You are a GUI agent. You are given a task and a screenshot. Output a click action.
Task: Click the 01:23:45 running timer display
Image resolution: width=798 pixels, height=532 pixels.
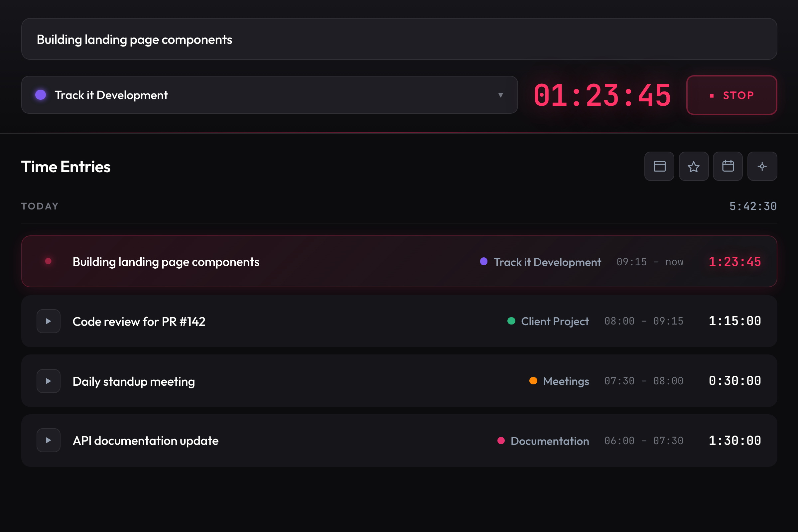pos(602,95)
